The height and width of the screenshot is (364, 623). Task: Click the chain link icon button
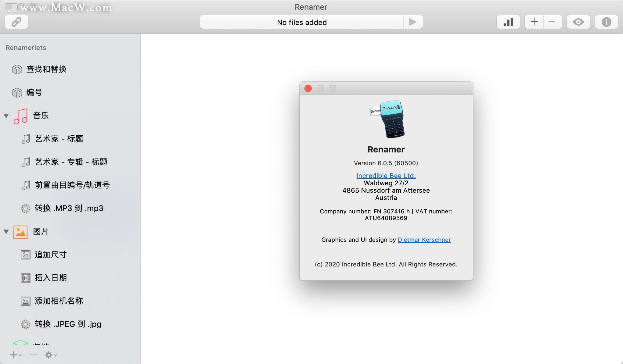pyautogui.click(x=16, y=22)
